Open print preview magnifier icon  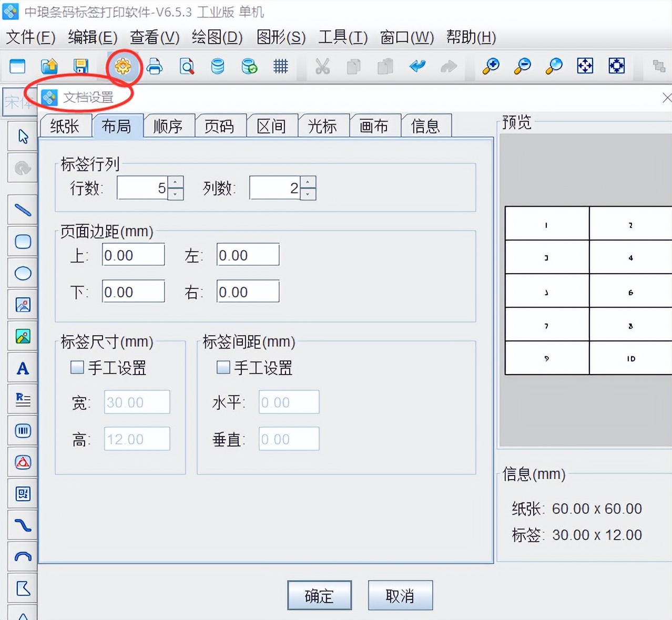(x=186, y=66)
